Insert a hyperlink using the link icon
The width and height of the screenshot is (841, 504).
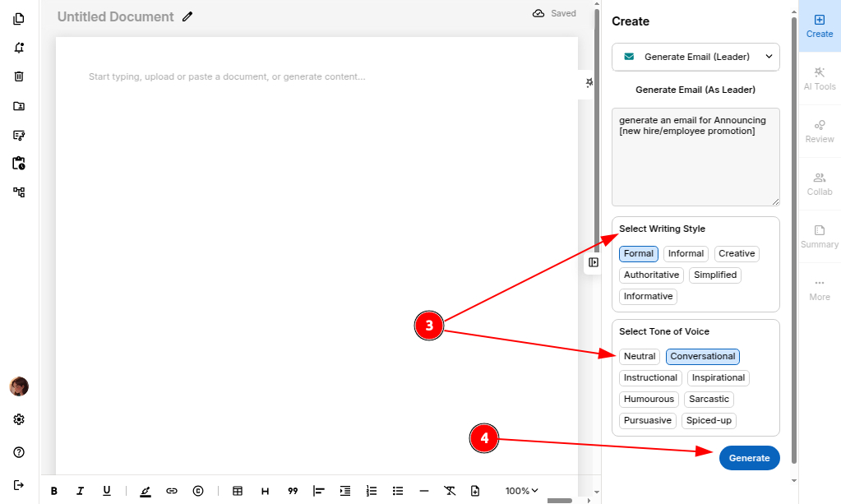[172, 491]
